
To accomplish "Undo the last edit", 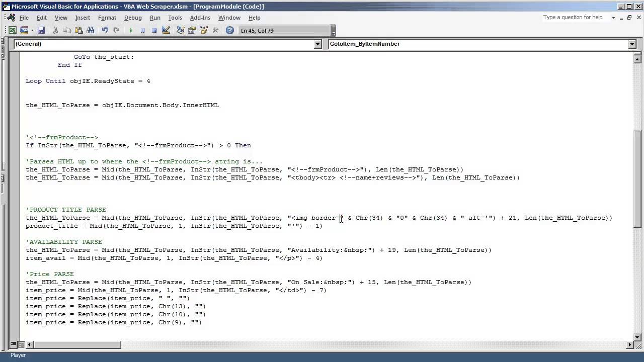I will (x=105, y=30).
